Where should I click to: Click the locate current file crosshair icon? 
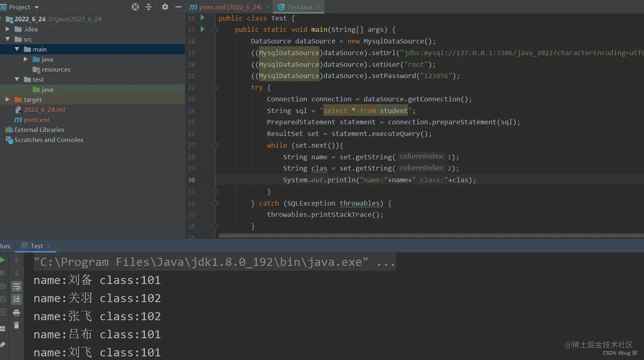coord(135,7)
